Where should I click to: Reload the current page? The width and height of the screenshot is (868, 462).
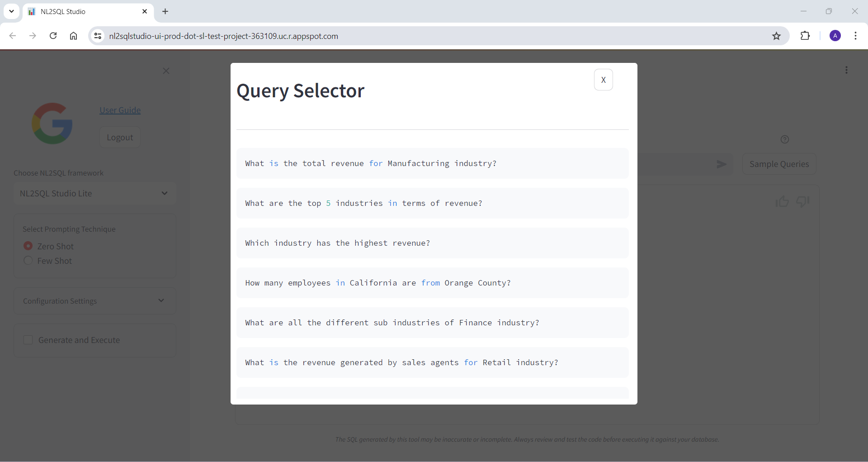coord(53,36)
